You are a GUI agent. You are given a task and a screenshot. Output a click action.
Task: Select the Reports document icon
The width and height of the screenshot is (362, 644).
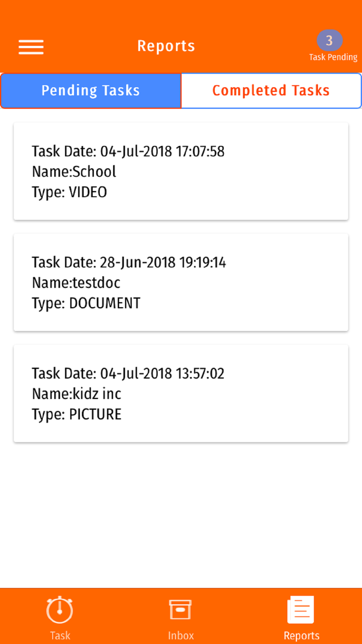tap(301, 610)
